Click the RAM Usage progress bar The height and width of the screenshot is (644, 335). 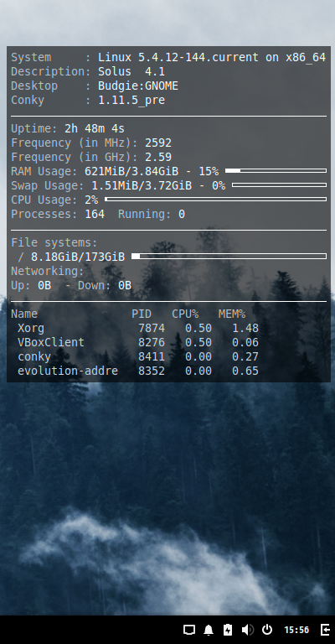point(276,170)
